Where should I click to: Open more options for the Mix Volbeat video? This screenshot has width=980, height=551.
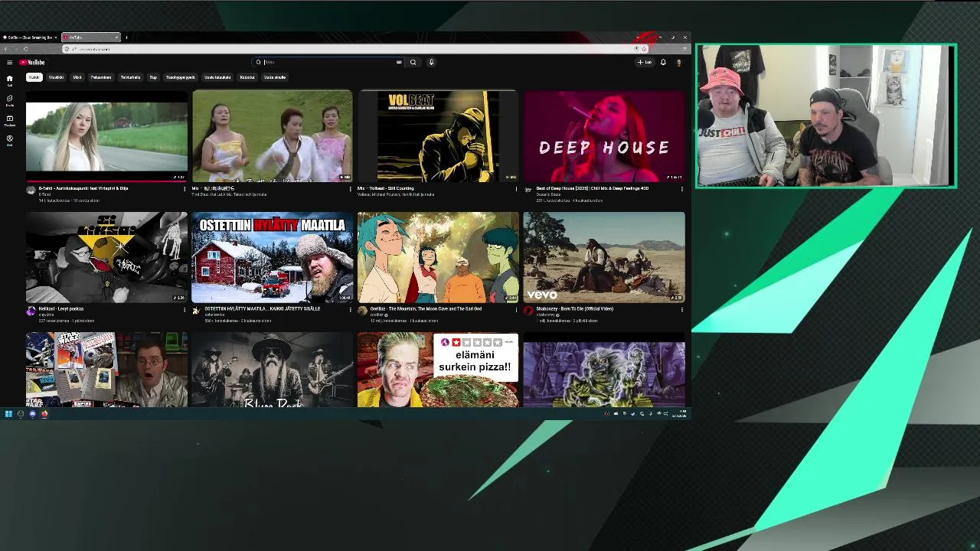coord(516,189)
